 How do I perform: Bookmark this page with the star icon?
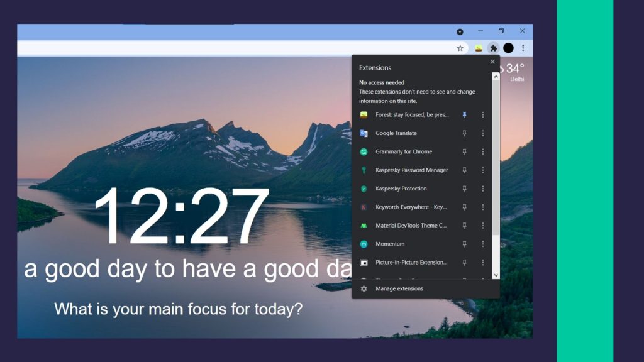pyautogui.click(x=460, y=48)
